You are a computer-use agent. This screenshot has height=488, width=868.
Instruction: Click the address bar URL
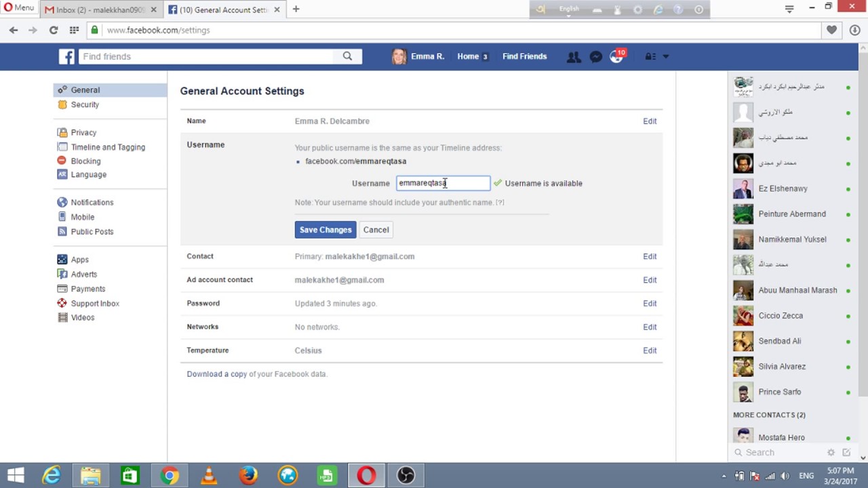(158, 30)
